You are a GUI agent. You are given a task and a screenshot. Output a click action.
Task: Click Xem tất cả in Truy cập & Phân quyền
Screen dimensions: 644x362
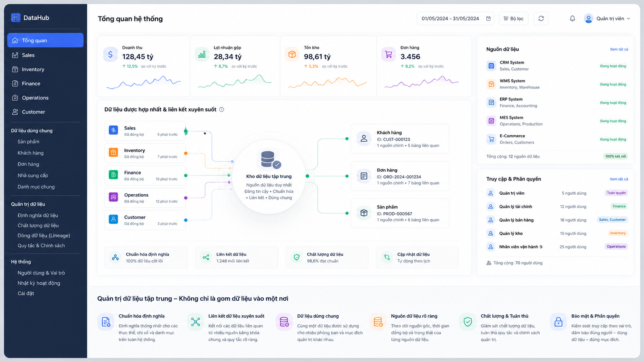pos(619,179)
